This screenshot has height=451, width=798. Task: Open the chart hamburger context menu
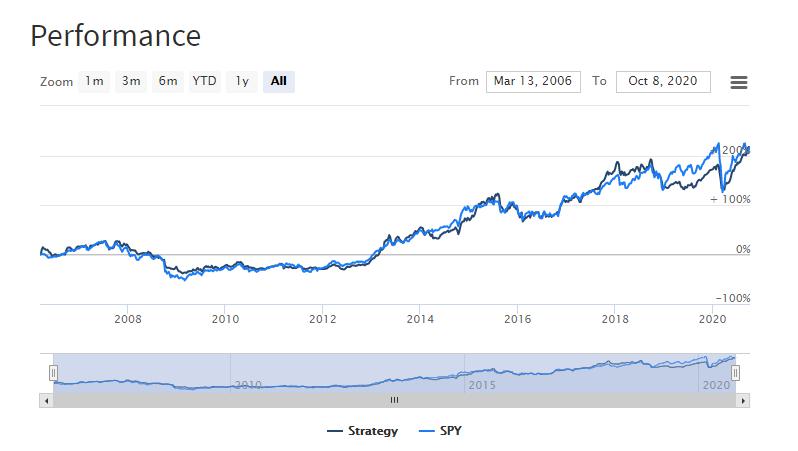738,82
